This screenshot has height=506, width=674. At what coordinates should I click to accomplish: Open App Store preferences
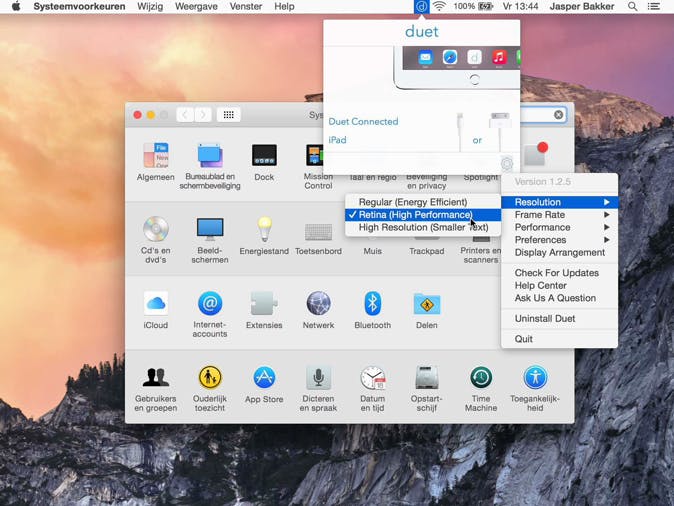tap(264, 384)
